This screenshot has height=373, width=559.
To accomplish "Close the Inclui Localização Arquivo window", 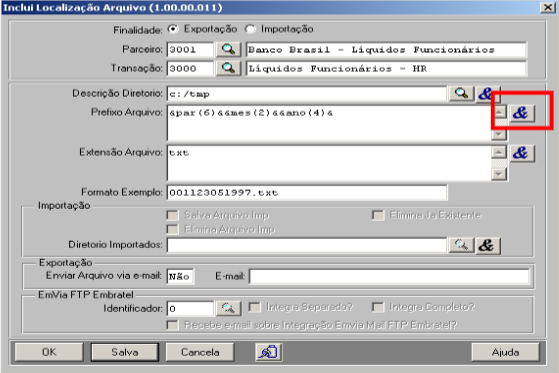I will (x=547, y=7).
